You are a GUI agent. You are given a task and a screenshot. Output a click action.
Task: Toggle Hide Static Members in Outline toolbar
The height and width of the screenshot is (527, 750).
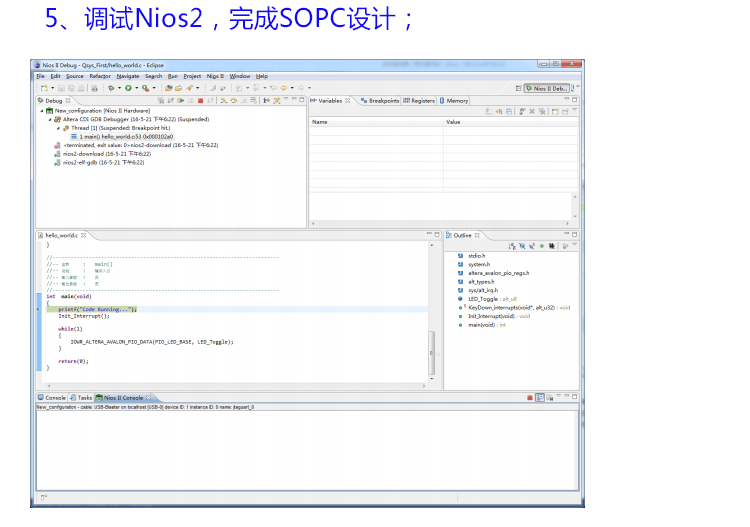(x=532, y=246)
